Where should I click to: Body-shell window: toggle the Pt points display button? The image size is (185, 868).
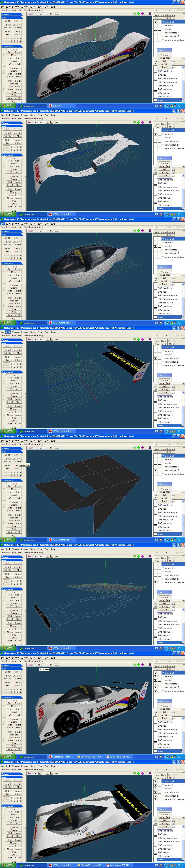[x=36, y=14]
